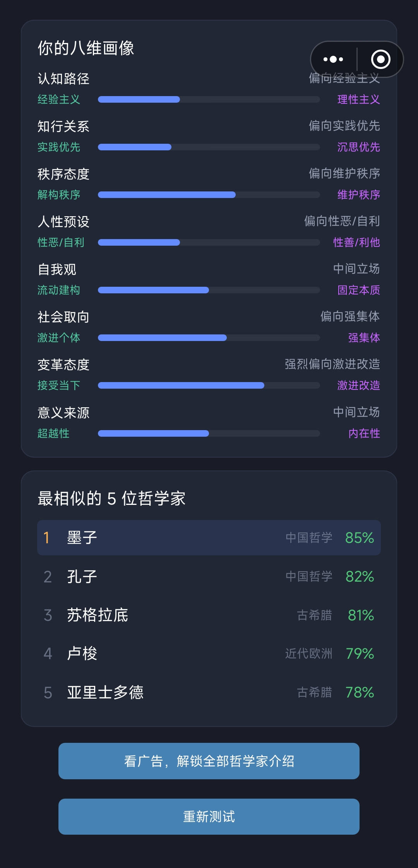Click the 85% similarity score for 墨子
Screen dimensions: 418x868
click(x=360, y=538)
